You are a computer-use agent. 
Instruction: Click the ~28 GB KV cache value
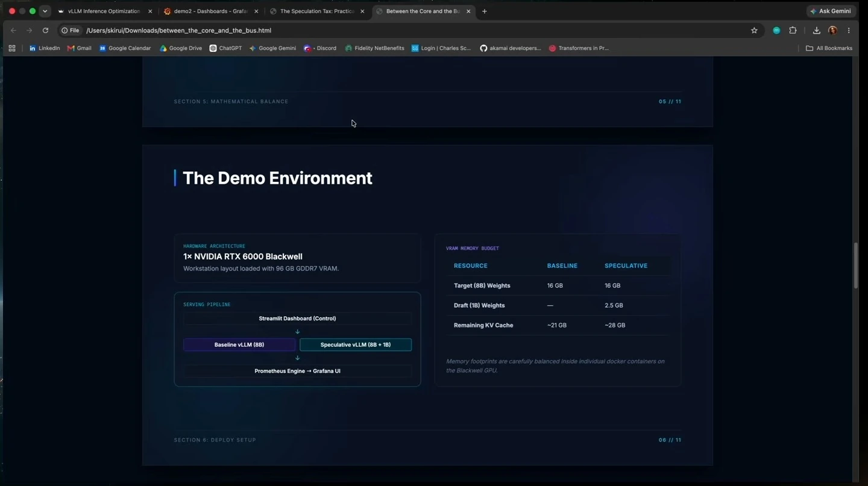(x=615, y=325)
